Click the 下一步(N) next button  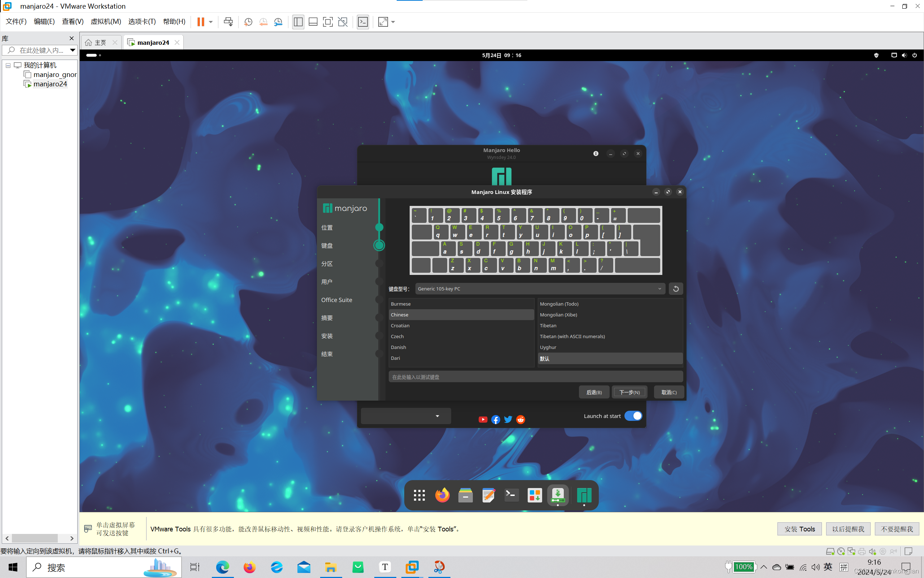click(629, 392)
